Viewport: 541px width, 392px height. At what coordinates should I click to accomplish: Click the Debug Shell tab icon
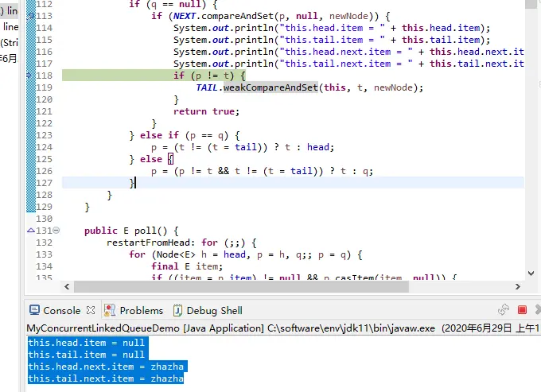[x=177, y=311]
